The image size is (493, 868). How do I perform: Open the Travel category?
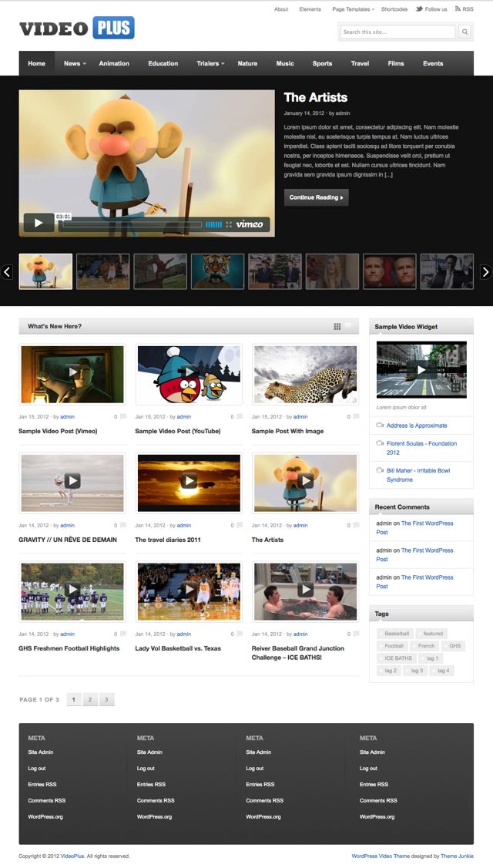(x=360, y=64)
